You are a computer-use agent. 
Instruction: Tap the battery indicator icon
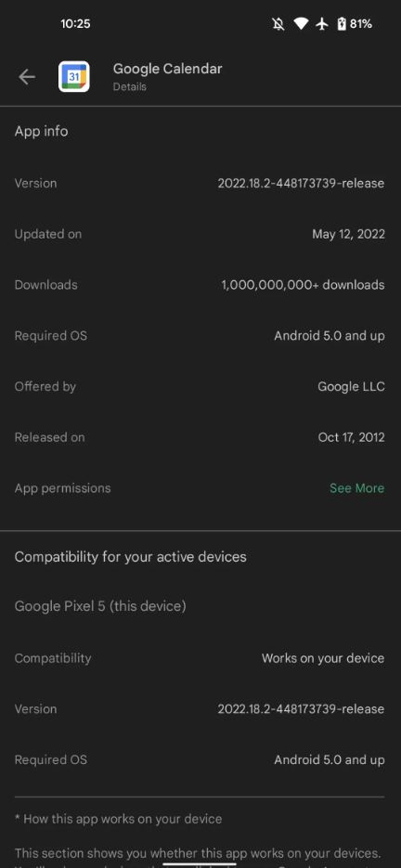click(342, 24)
